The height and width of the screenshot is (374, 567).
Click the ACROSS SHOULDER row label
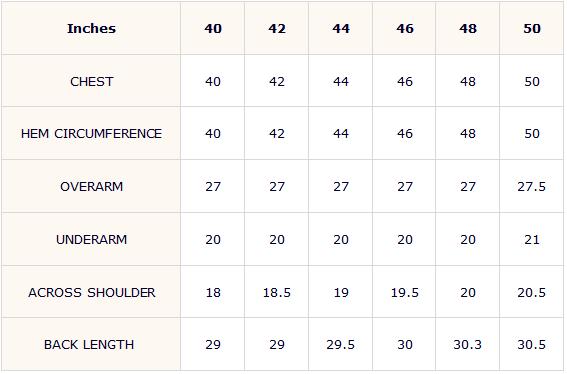[x=91, y=292]
